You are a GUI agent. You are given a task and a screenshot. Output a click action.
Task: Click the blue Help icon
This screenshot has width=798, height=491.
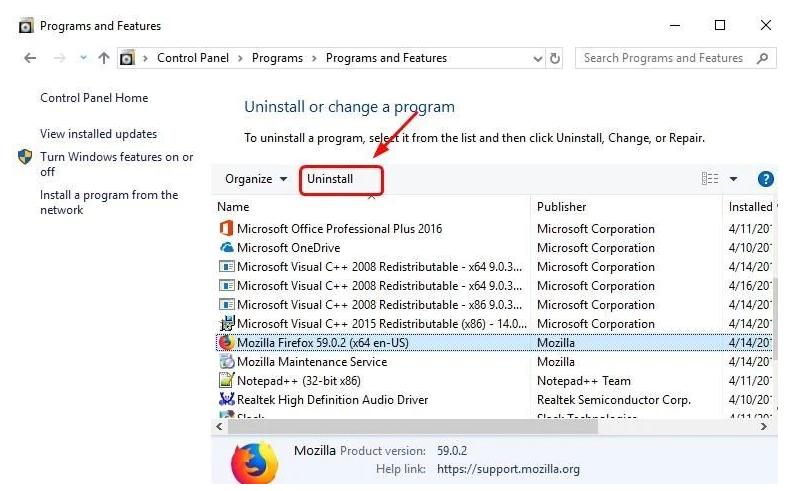tap(765, 179)
